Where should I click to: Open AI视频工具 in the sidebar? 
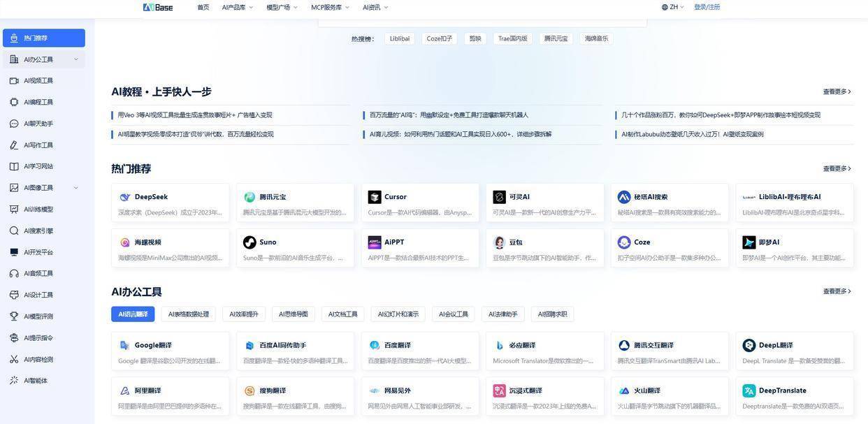point(44,80)
